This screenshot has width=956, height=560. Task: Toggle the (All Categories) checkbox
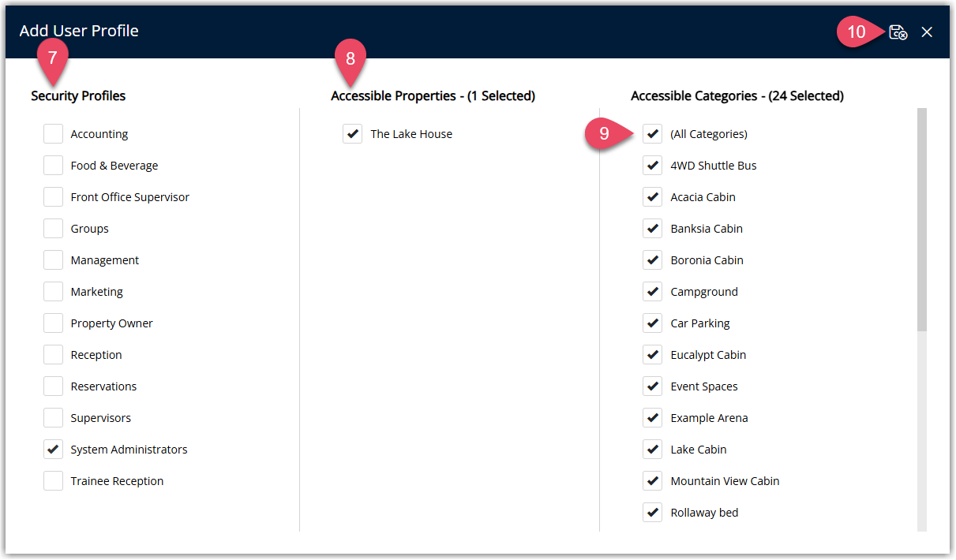(x=653, y=133)
